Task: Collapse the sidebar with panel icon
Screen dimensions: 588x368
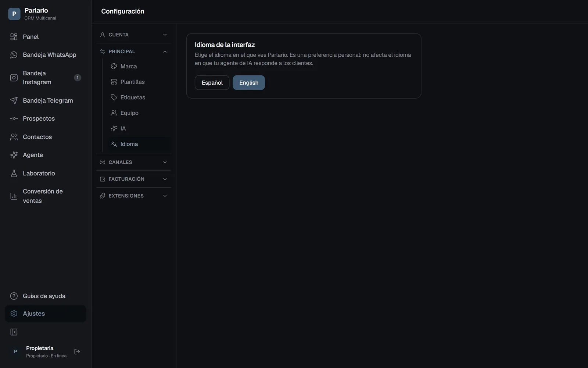Action: [14, 332]
